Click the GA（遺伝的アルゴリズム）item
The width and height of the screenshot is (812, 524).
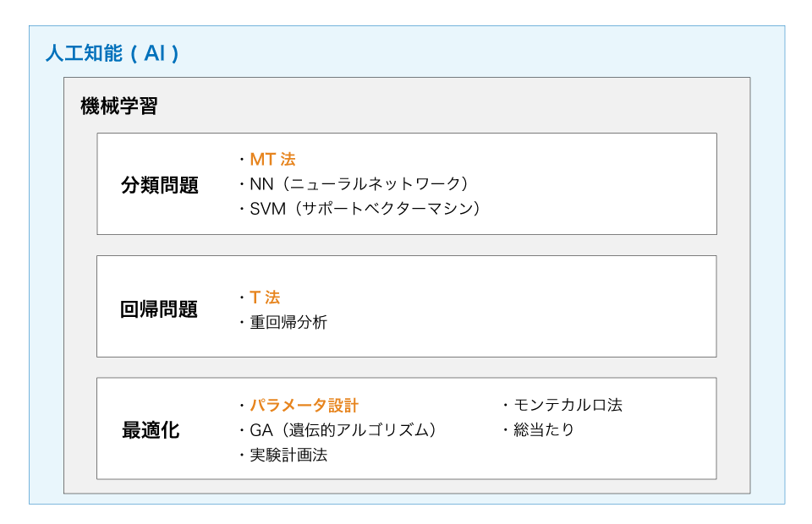[x=343, y=430]
